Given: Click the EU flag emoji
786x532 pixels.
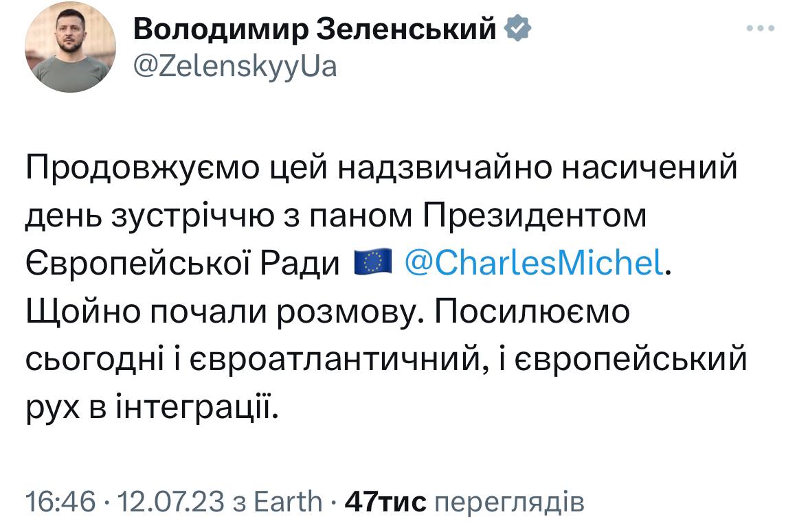Looking at the screenshot, I should [x=372, y=262].
